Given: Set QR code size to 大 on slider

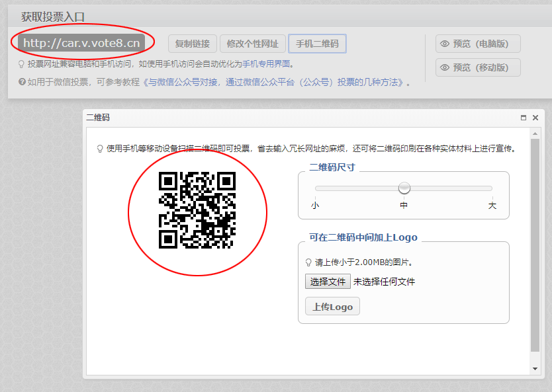Looking at the screenshot, I should 492,189.
